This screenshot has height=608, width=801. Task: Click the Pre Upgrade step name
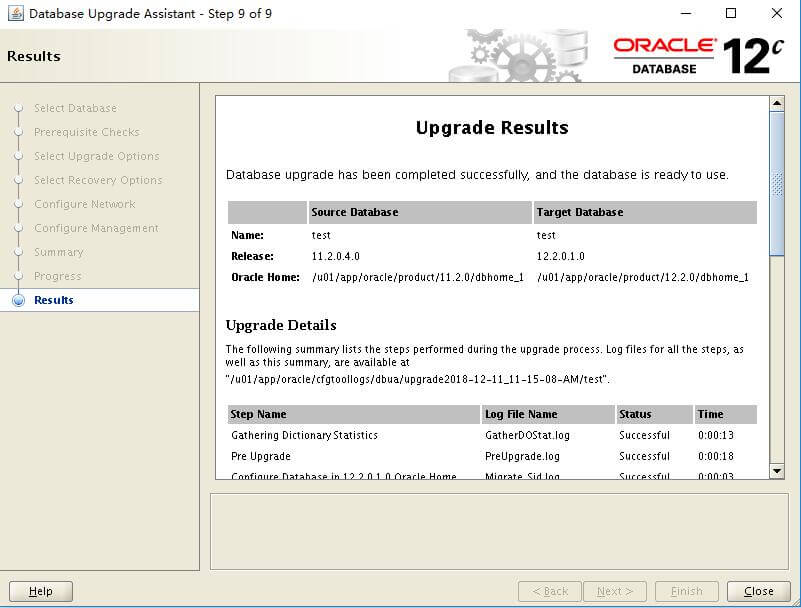pyautogui.click(x=261, y=456)
